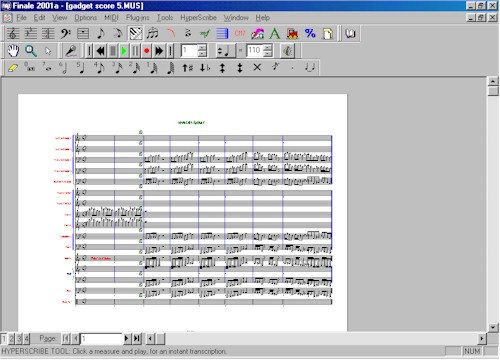The height and width of the screenshot is (360, 500).
Task: Open the Edit menu
Action: [39, 18]
